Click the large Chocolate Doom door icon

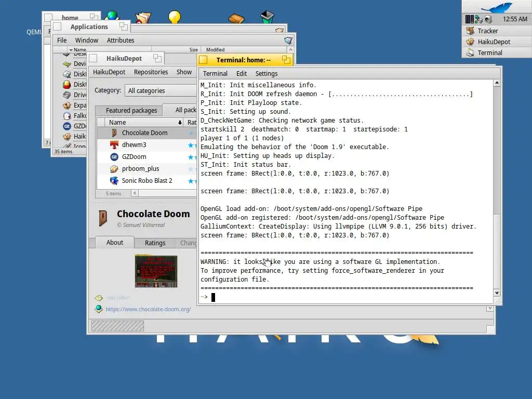pos(103,218)
